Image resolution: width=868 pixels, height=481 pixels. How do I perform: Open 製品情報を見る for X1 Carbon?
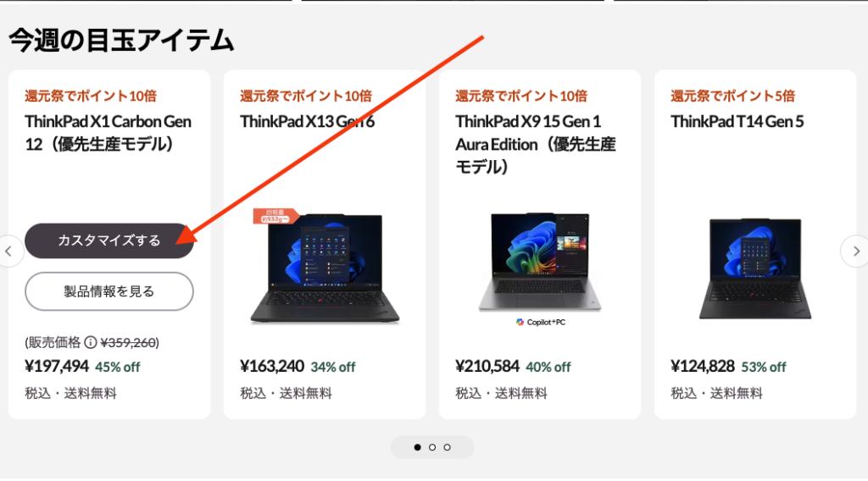[x=109, y=291]
